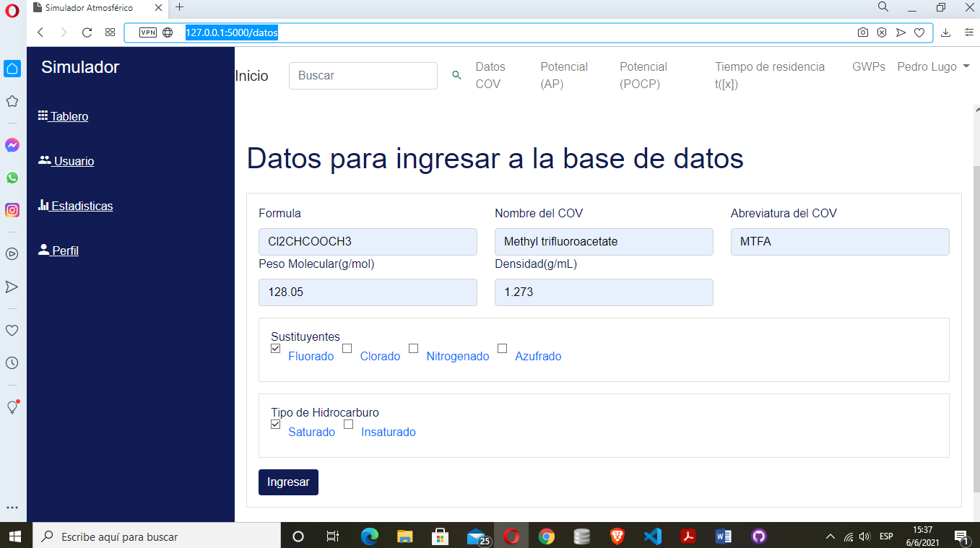Uncheck the Fluorado checkbox
This screenshot has height=548, width=980.
tap(276, 348)
